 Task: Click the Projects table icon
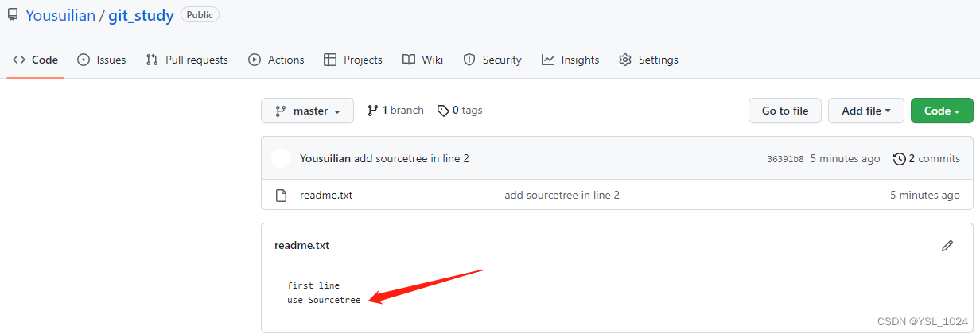click(x=330, y=60)
